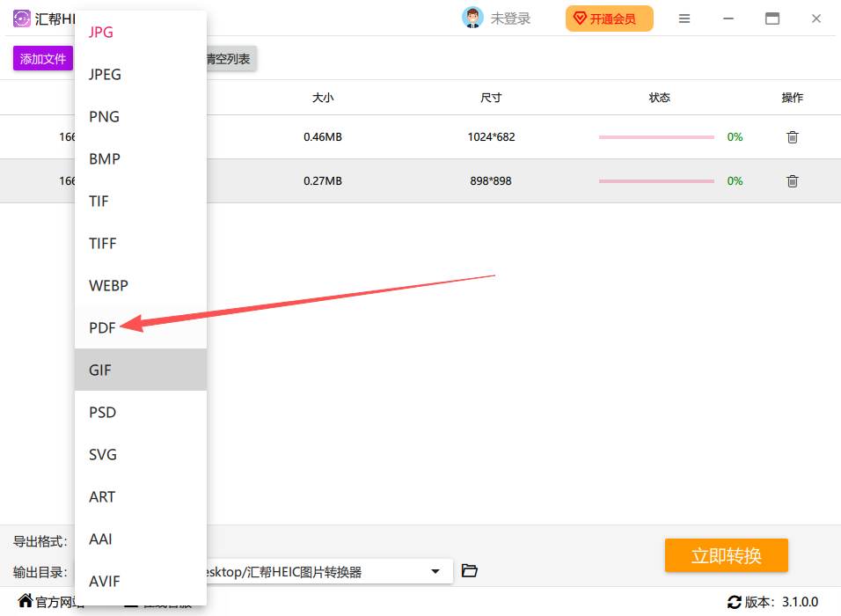841x616 pixels.
Task: Click the 输出目录 label
Action: point(40,572)
